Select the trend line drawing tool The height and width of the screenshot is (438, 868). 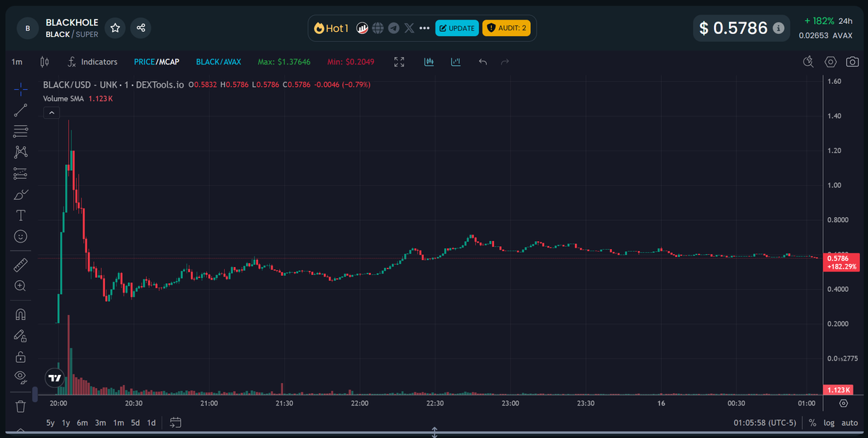click(21, 110)
